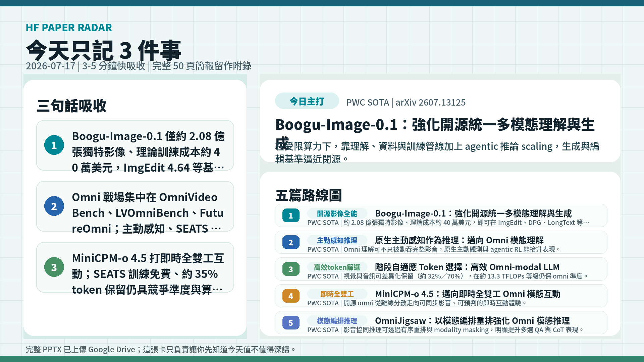
Task: Click the roadmap note starting 'PWC SOTA | Omni 理解可不只被動吞完整影音'
Action: [x=434, y=249]
